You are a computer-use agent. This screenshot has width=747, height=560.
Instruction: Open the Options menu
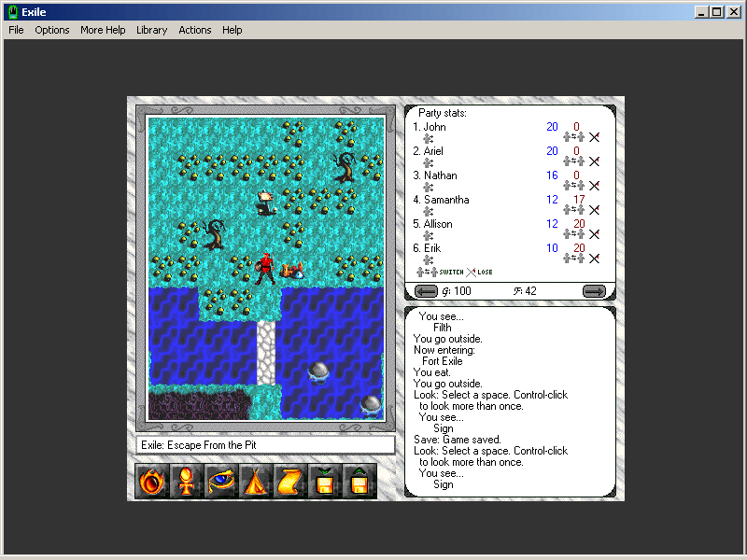point(52,30)
